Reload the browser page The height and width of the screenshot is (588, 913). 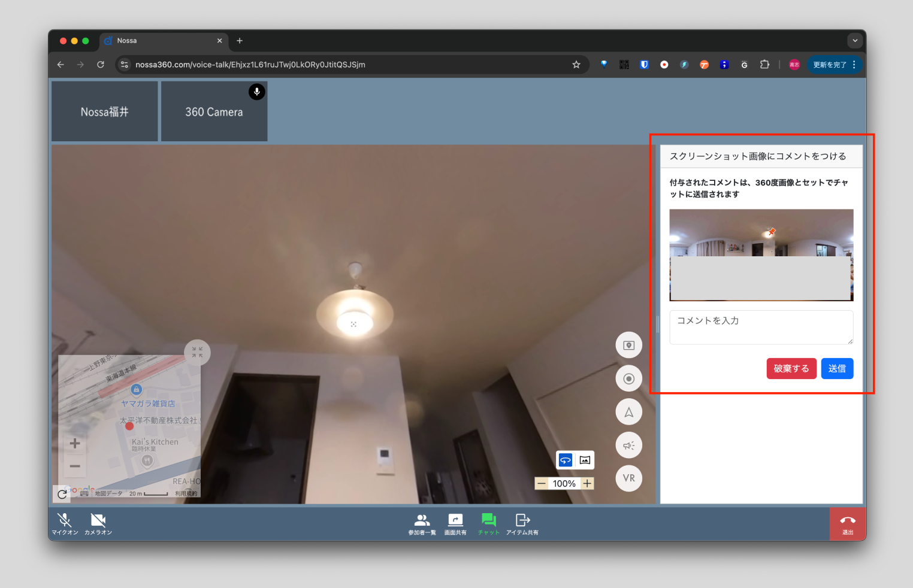101,65
